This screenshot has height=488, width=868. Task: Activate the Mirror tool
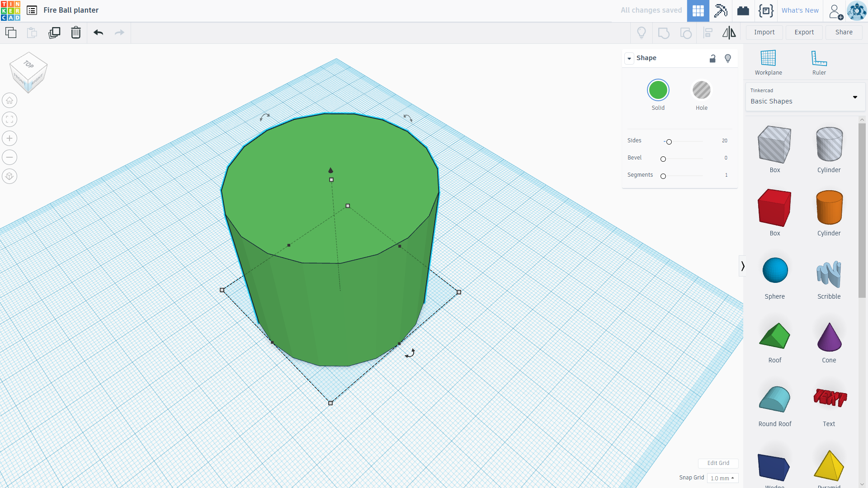point(729,33)
